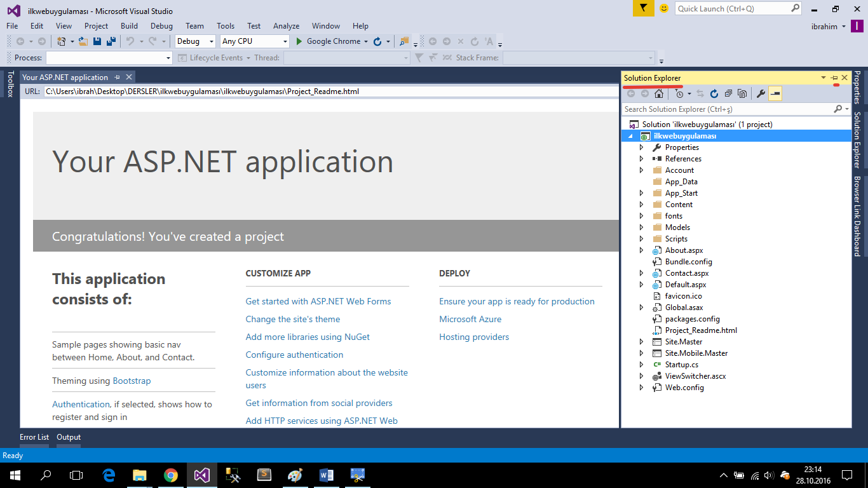
Task: Toggle pin on Your ASP.NET application tab
Action: tap(117, 77)
